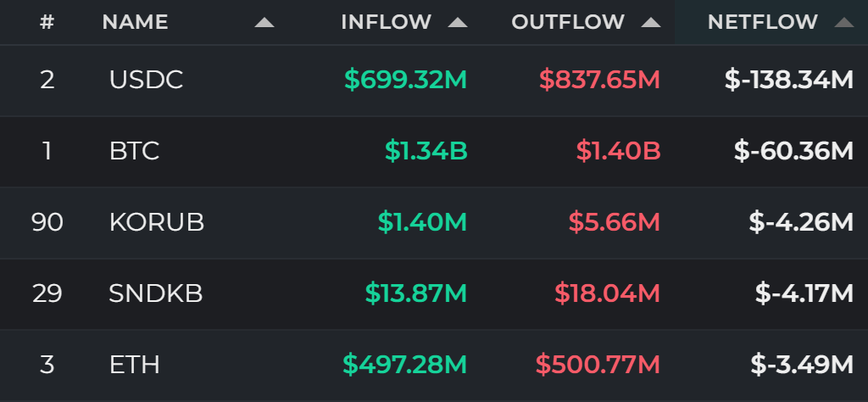Select the NETFLOW column header text
Screen dimensions: 868x402
click(x=762, y=22)
